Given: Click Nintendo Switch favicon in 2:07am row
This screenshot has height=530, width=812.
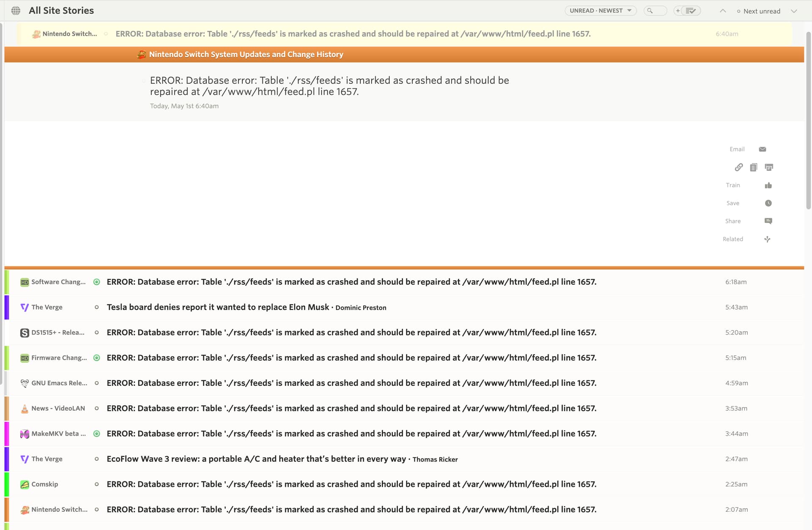Looking at the screenshot, I should click(x=25, y=510).
